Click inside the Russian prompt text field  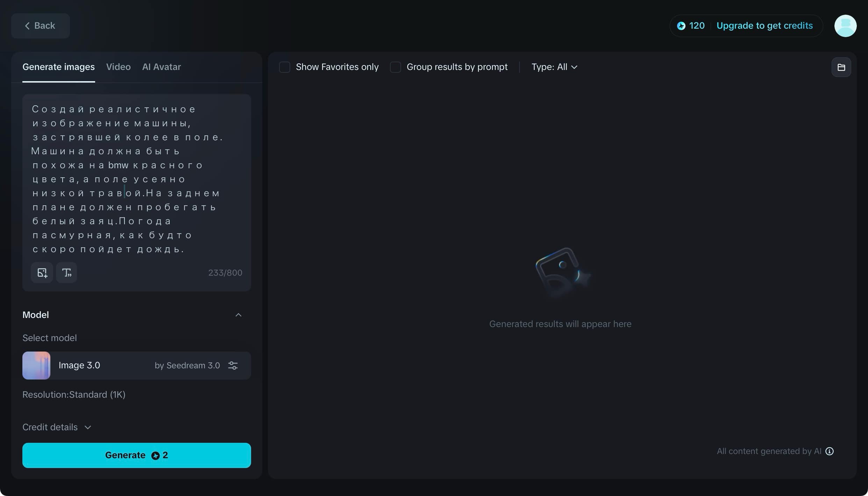[x=136, y=178]
